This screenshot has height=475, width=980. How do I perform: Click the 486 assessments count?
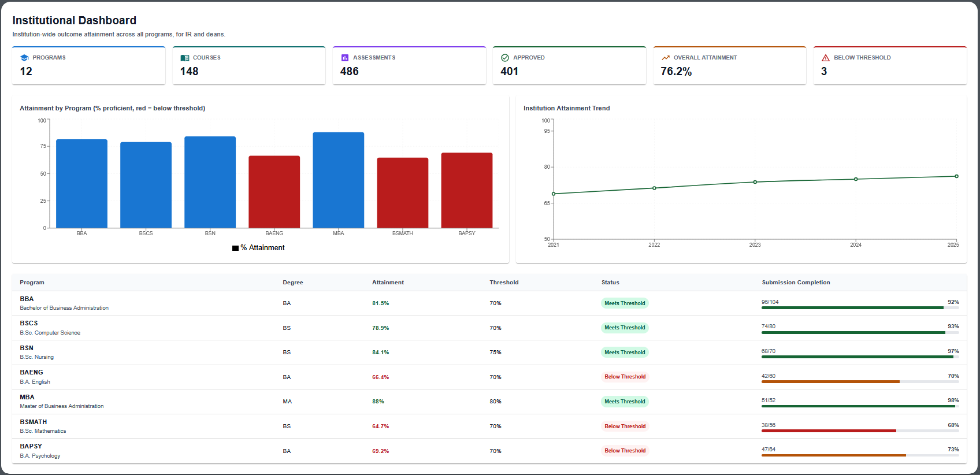pos(350,72)
